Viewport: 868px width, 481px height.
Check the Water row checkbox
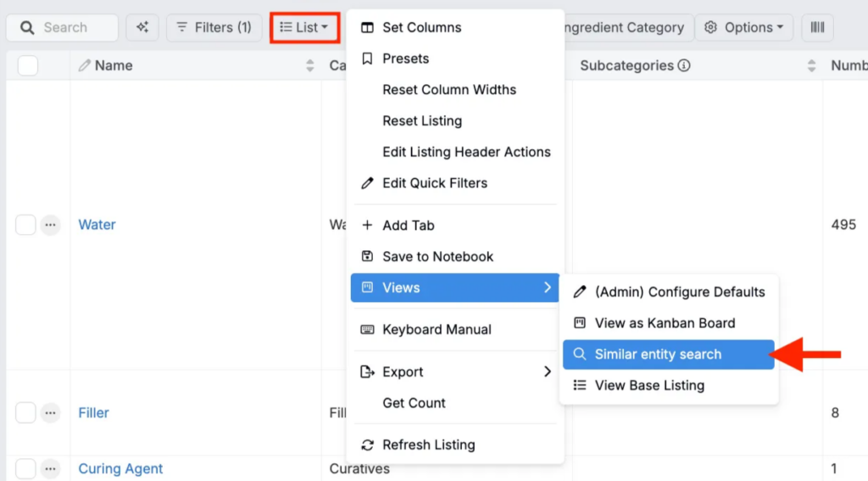pyautogui.click(x=25, y=225)
